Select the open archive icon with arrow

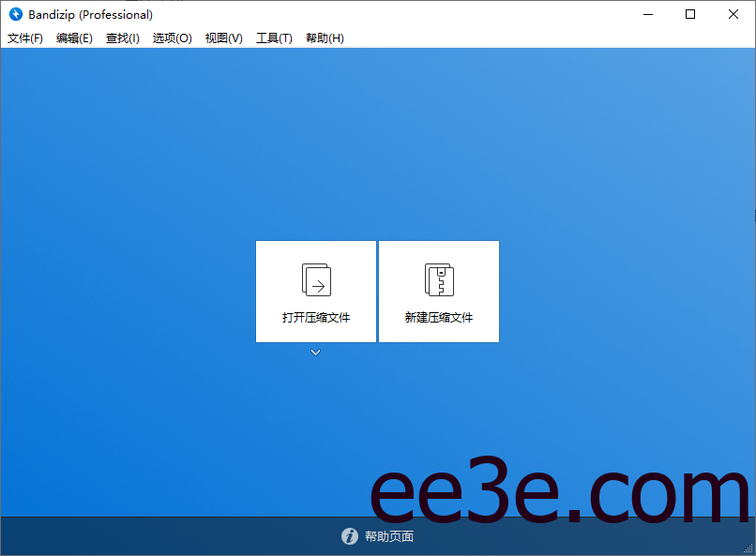pos(315,278)
